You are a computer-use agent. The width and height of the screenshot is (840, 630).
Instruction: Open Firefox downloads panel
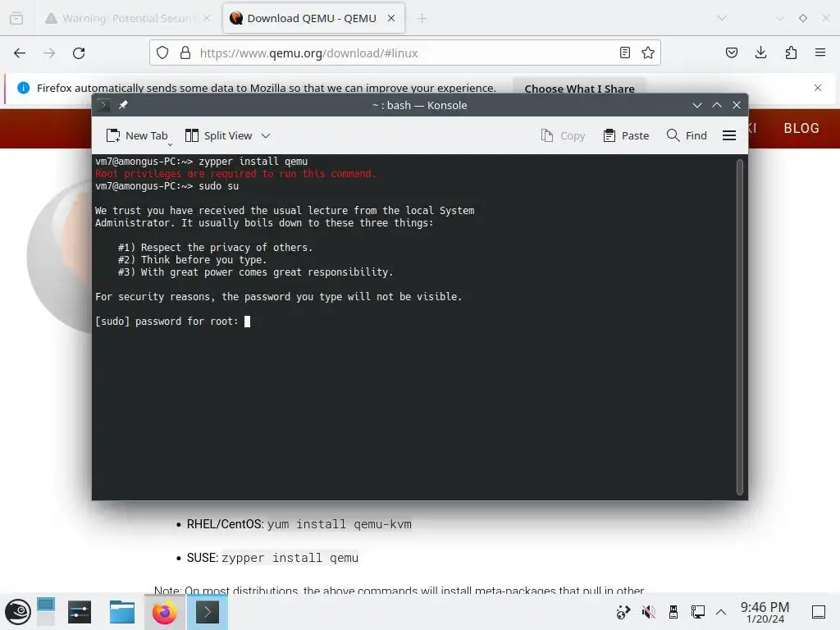pos(760,52)
